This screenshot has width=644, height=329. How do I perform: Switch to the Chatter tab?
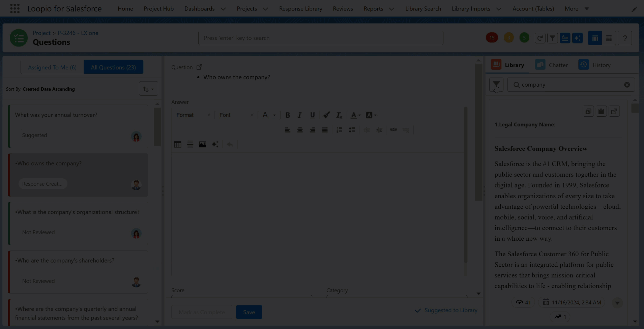[x=552, y=65]
